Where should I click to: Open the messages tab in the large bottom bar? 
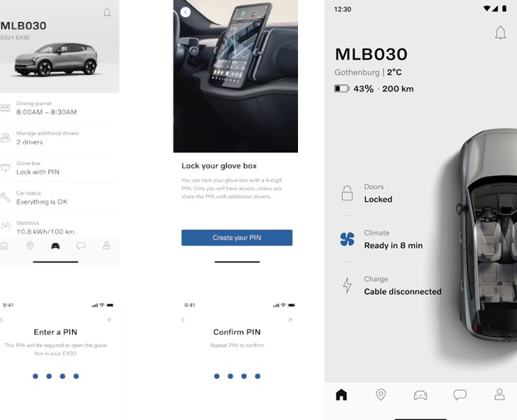point(459,394)
